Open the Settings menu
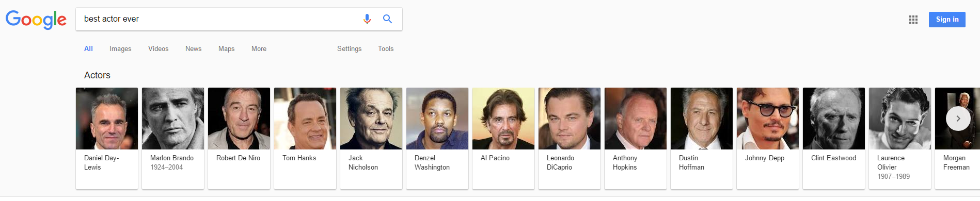 tap(349, 48)
